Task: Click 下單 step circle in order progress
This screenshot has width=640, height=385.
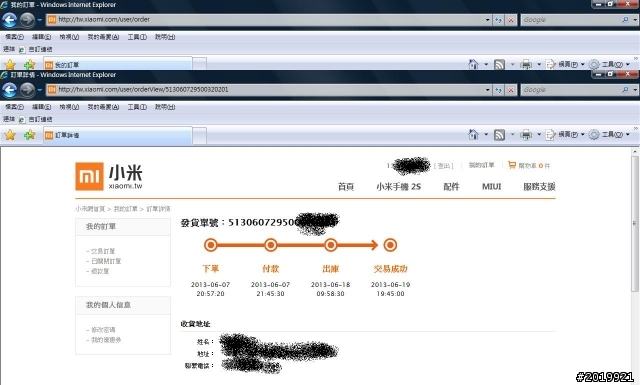Action: [211, 245]
